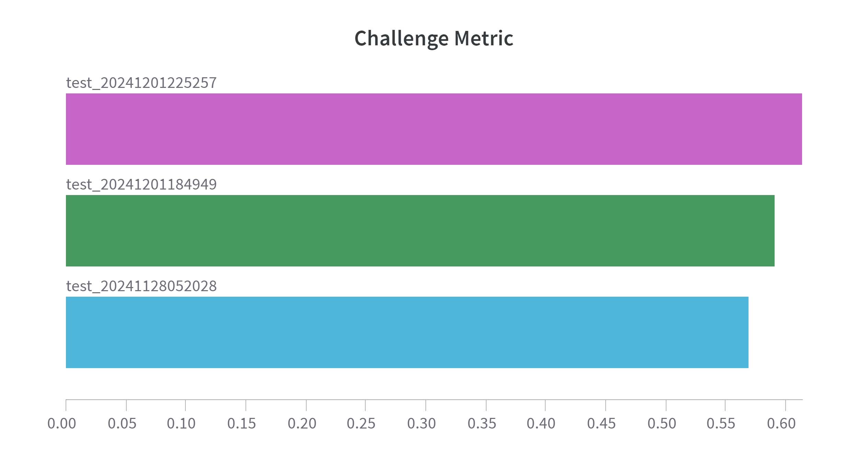The height and width of the screenshot is (456, 868).
Task: Pick the 0.20 x-axis value
Action: 302,423
